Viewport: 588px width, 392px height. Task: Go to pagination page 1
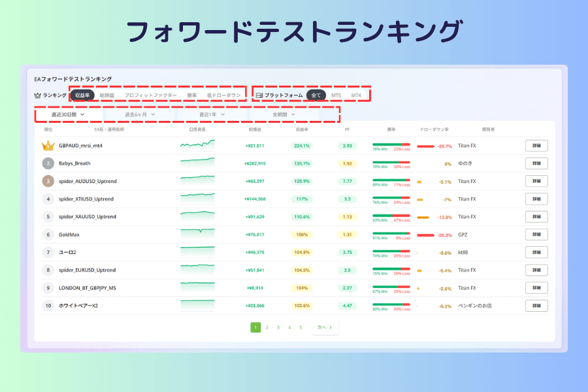click(x=255, y=327)
